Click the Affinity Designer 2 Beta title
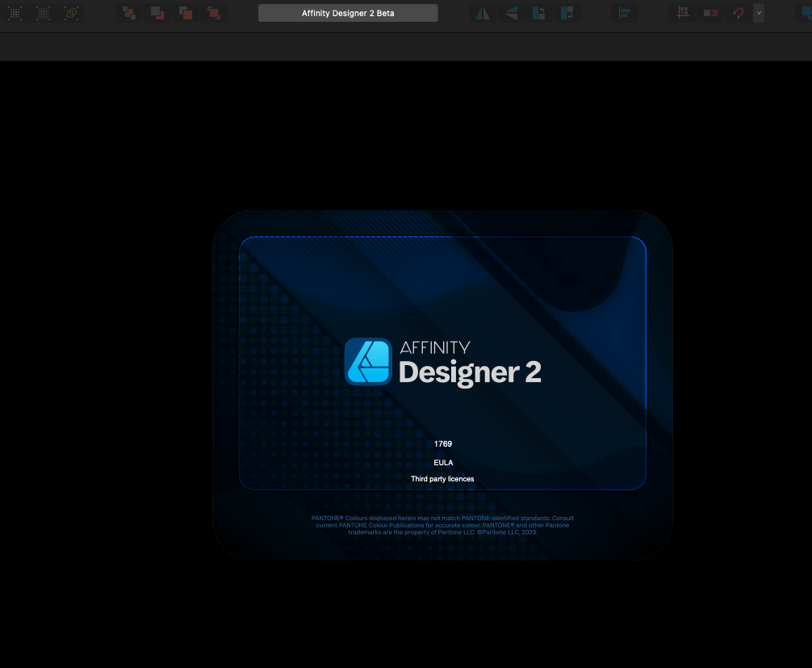812x668 pixels. (x=348, y=13)
